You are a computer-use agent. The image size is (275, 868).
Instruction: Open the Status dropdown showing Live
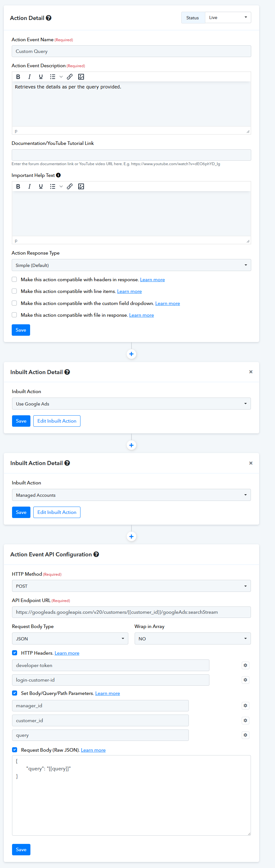pos(228,17)
